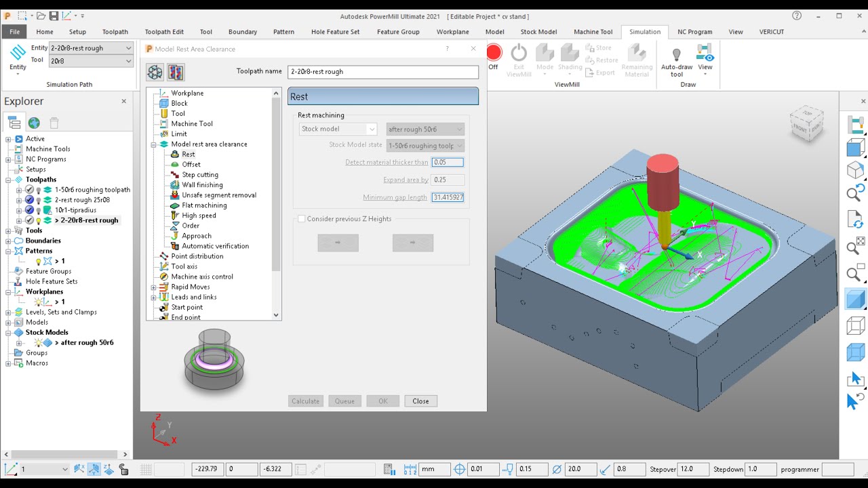Open the Tool dropdown showing 20r8

click(91, 61)
